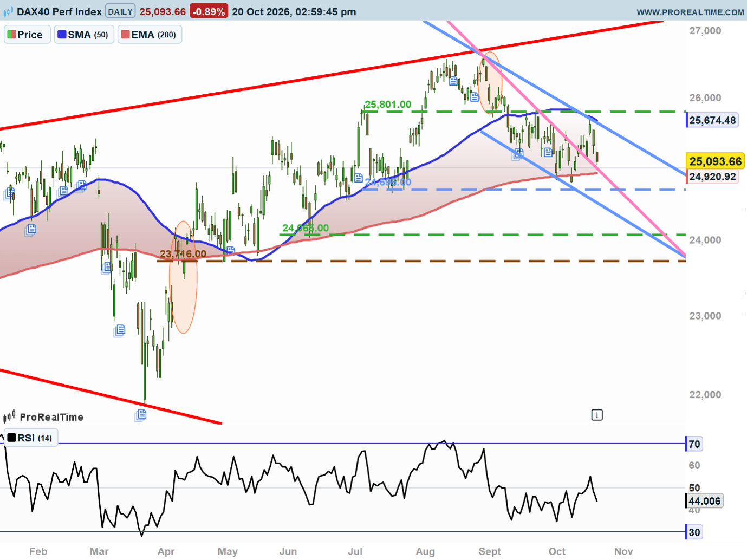747x560 pixels.
Task: Open the www.prorealtime.com link
Action: click(690, 12)
